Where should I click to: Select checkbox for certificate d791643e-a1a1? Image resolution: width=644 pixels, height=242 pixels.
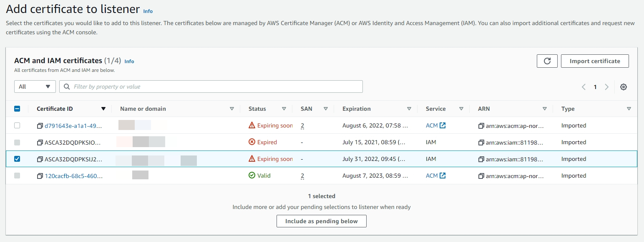coord(17,125)
